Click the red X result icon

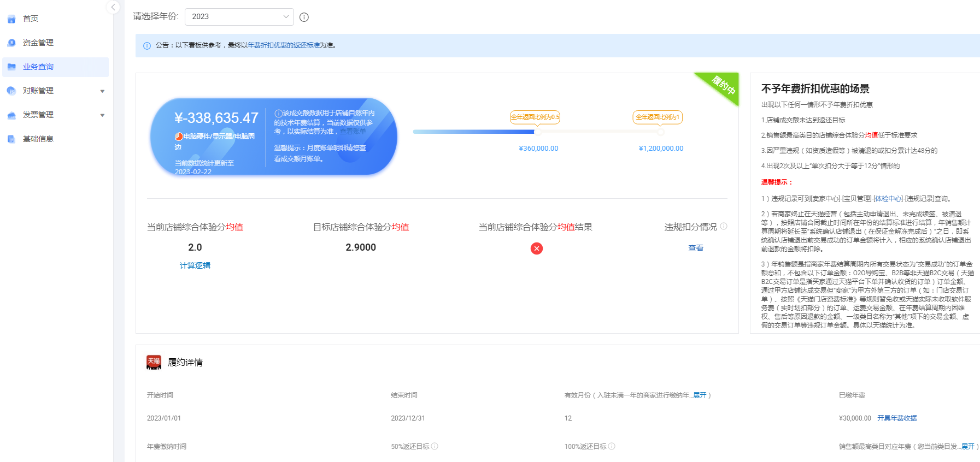coord(537,248)
